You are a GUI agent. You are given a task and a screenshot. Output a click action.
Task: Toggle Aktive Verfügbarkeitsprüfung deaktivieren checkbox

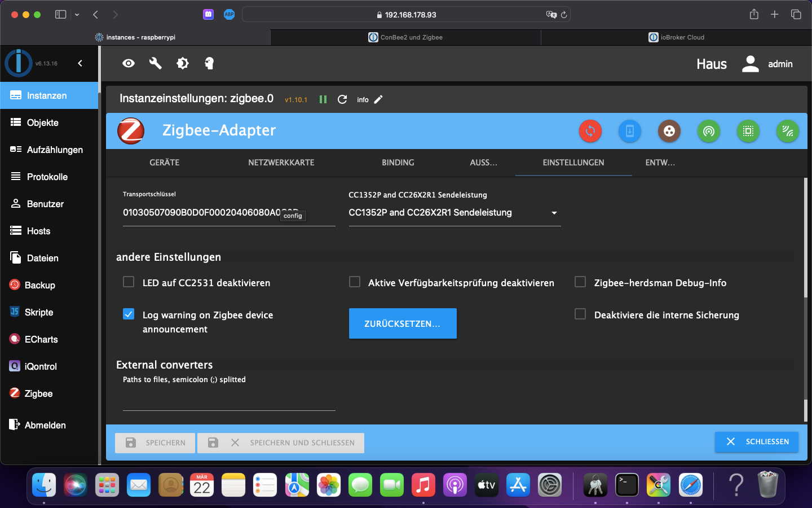(x=355, y=282)
